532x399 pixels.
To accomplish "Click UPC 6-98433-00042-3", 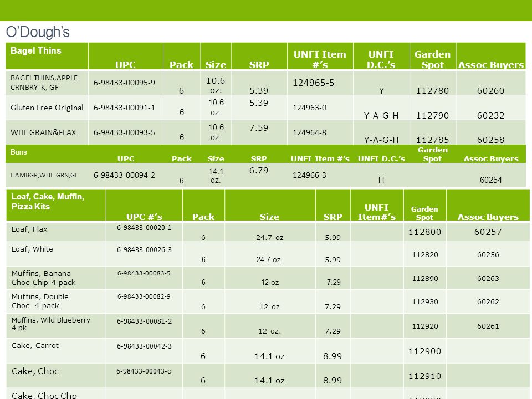I will [144, 346].
